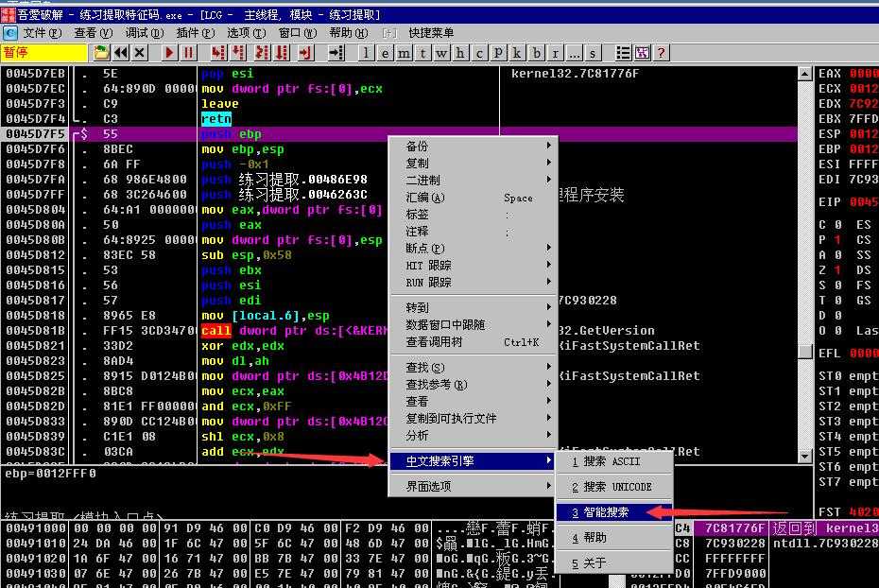Image resolution: width=879 pixels, height=588 pixels.
Task: Close the debugged program with the X icon
Action: [x=140, y=53]
